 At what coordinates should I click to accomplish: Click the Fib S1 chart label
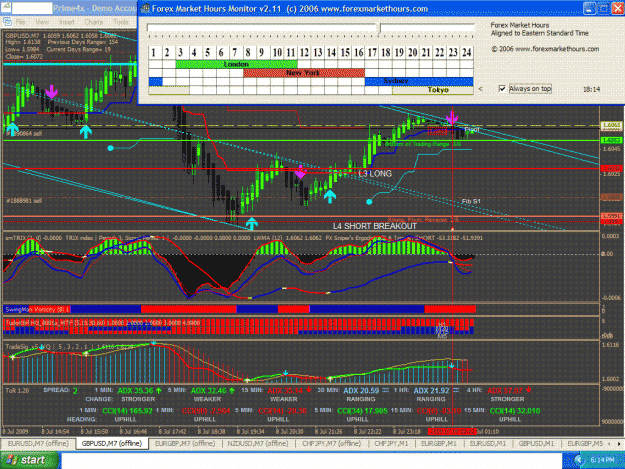pyautogui.click(x=471, y=202)
